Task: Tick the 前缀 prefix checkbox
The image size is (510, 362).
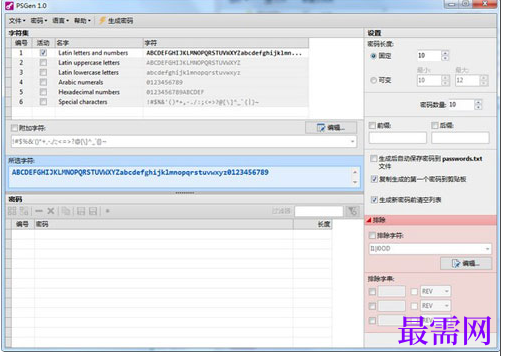Action: (372, 125)
